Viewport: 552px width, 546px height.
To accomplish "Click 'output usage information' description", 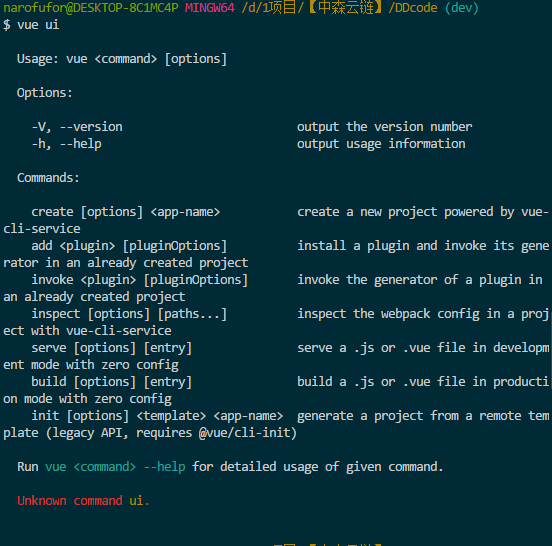I will [x=381, y=144].
